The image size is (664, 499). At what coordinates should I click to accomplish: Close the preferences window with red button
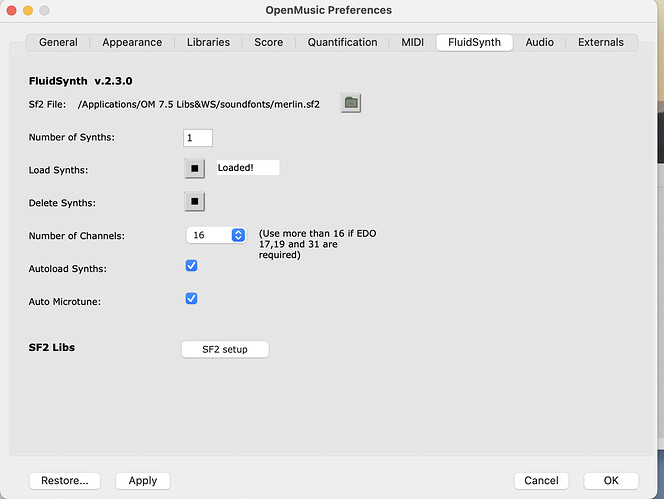(11, 10)
